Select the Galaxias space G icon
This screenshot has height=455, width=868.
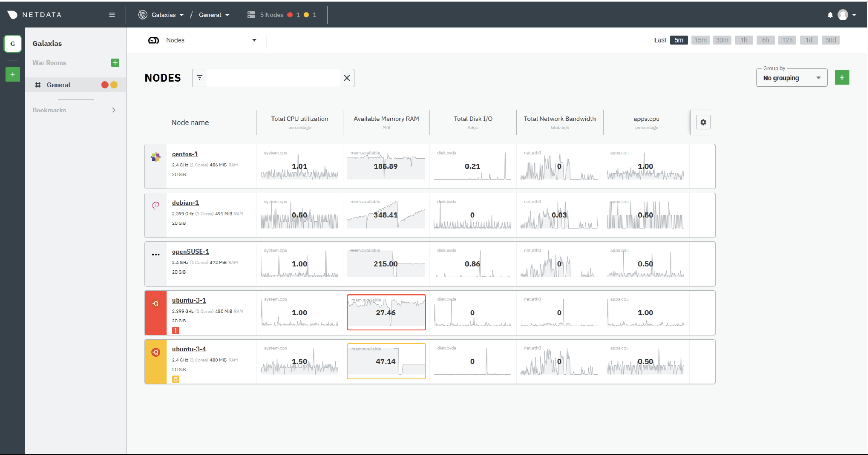click(x=13, y=43)
